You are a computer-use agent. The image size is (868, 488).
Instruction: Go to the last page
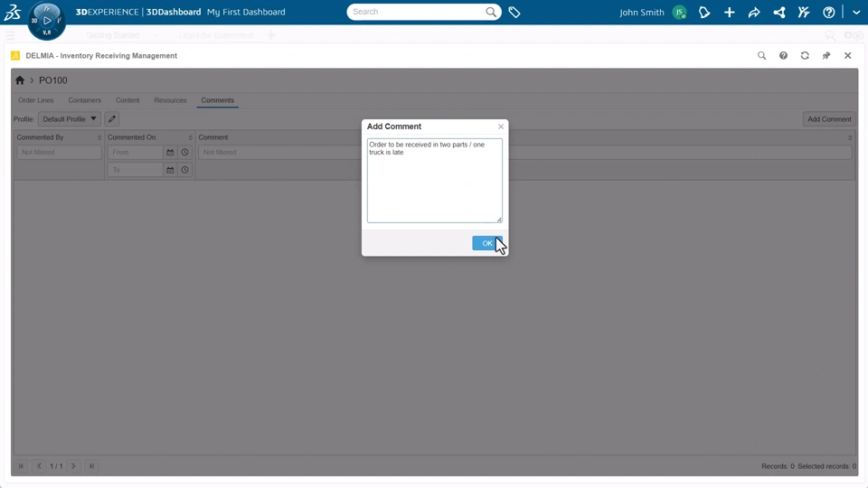(91, 466)
